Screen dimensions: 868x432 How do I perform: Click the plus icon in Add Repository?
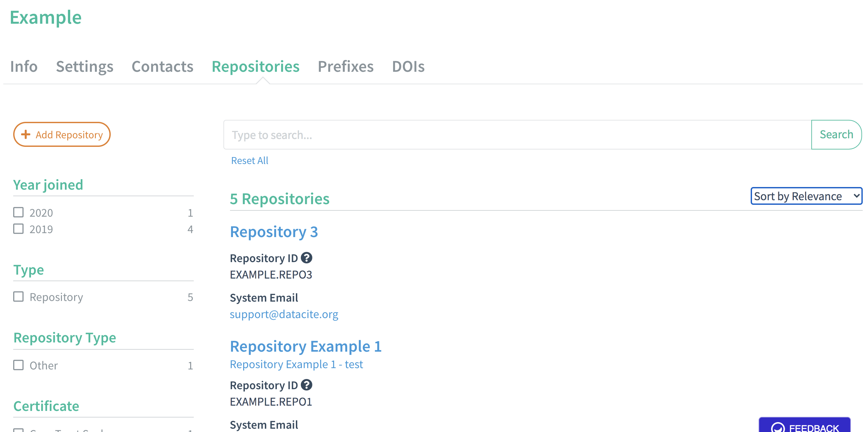[x=26, y=135]
